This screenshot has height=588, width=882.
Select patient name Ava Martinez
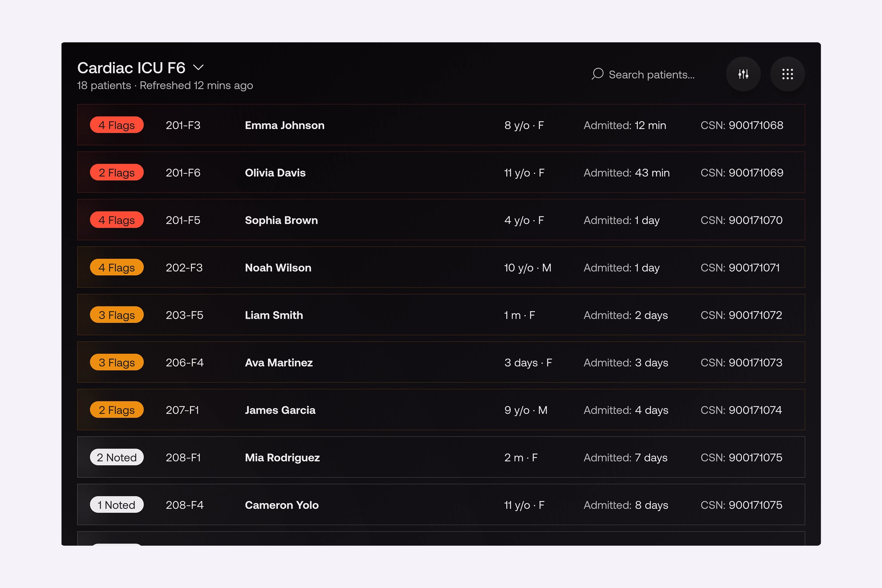(279, 363)
